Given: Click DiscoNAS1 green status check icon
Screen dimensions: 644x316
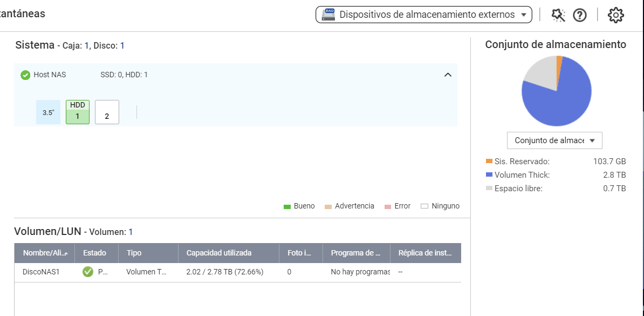Looking at the screenshot, I should (x=88, y=272).
